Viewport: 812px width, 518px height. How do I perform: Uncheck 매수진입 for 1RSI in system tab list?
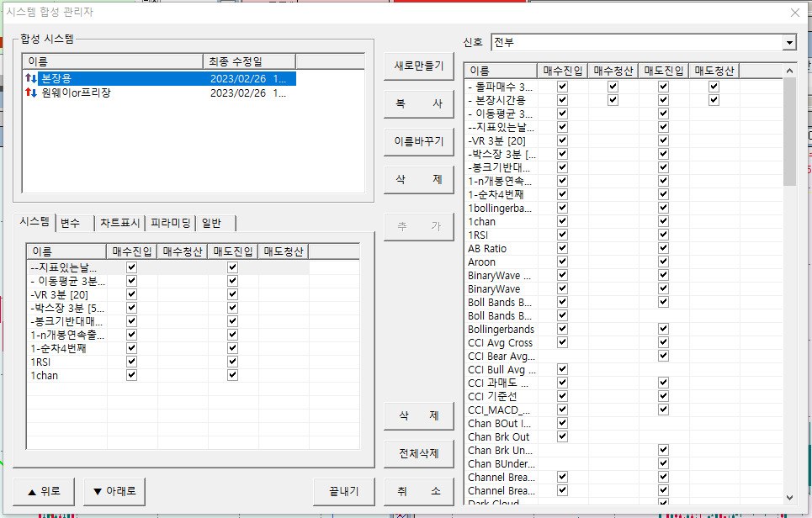131,362
